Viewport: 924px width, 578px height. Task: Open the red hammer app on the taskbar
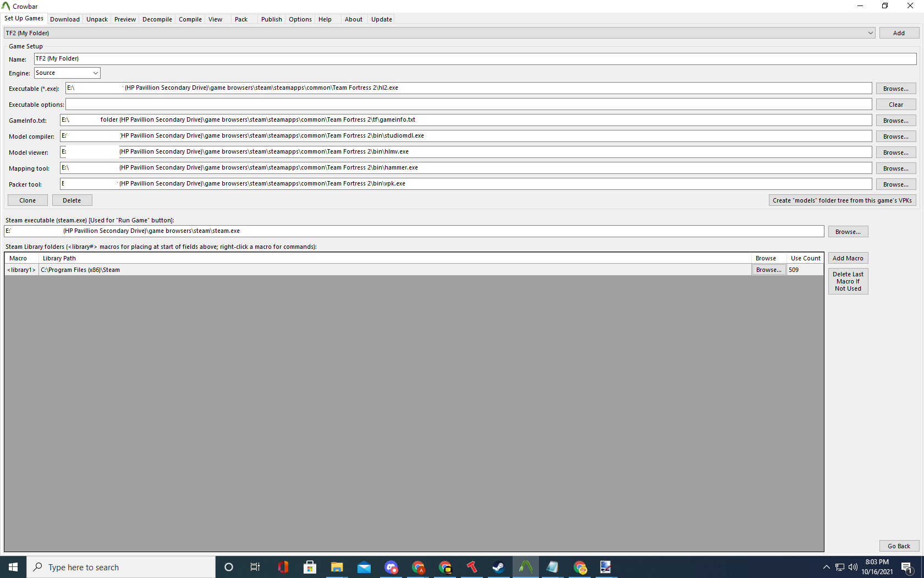tap(472, 567)
